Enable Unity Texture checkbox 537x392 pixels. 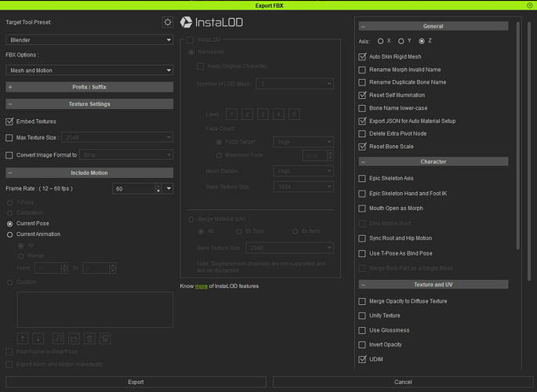(x=362, y=316)
